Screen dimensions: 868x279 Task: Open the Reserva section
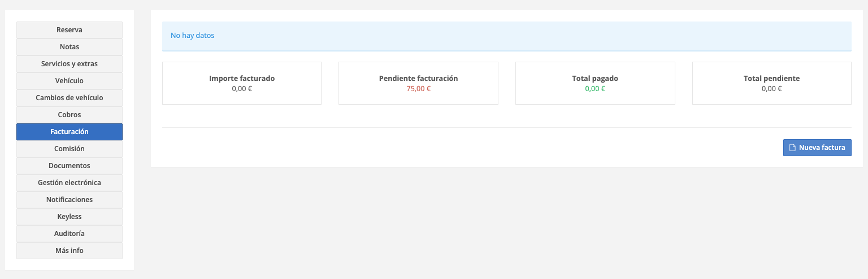[70, 30]
